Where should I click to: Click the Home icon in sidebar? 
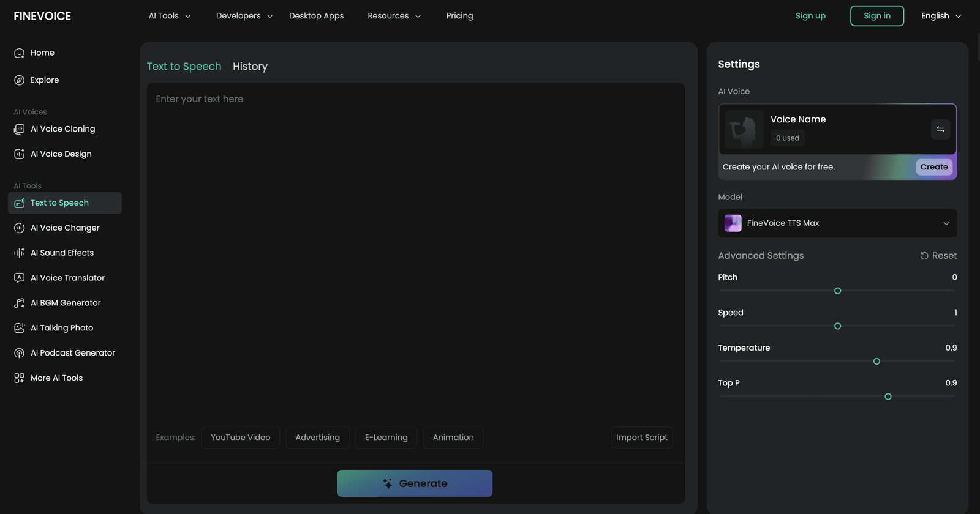(19, 53)
